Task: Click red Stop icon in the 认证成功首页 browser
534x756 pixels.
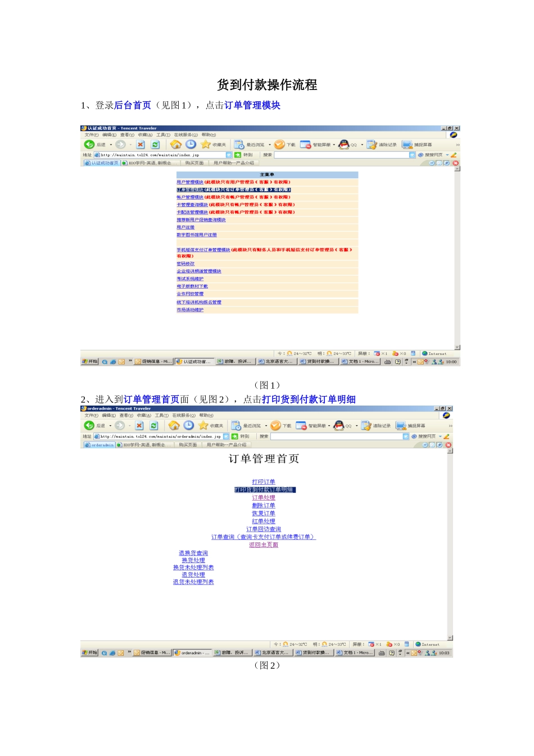Action: tap(141, 145)
